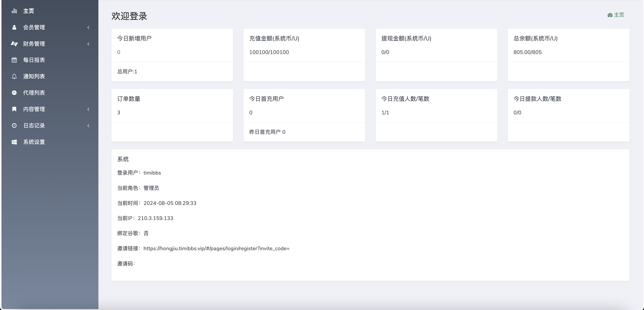This screenshot has height=310, width=644.
Task: Expand the 日志记录 submenu chevron
Action: (88, 126)
